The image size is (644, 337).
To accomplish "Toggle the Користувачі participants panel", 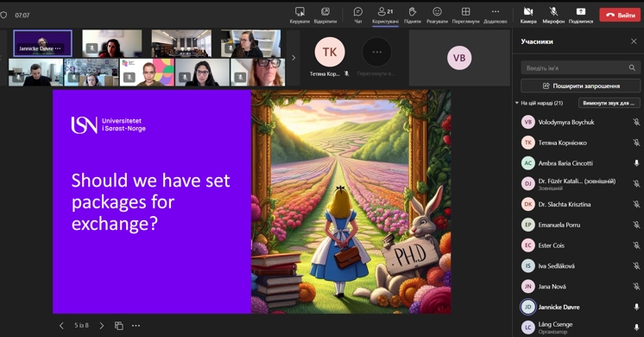I will [x=385, y=15].
